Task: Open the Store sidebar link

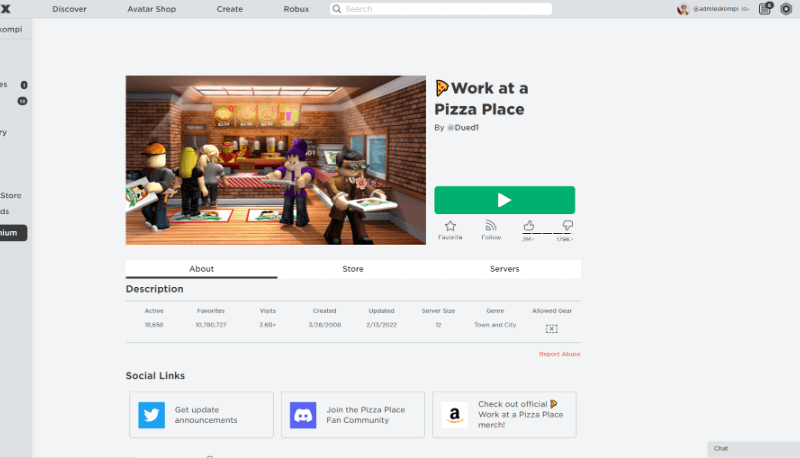Action: 11,195
